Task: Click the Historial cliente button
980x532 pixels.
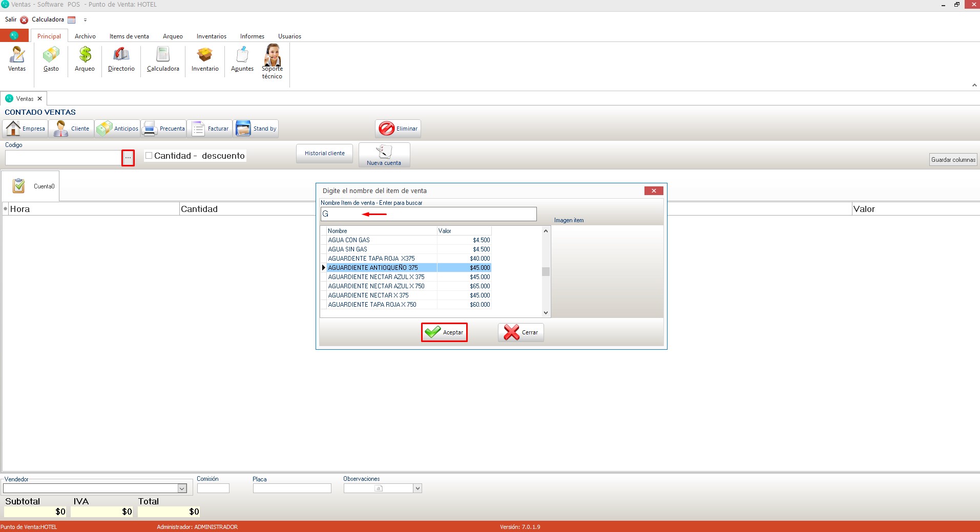Action: tap(324, 153)
